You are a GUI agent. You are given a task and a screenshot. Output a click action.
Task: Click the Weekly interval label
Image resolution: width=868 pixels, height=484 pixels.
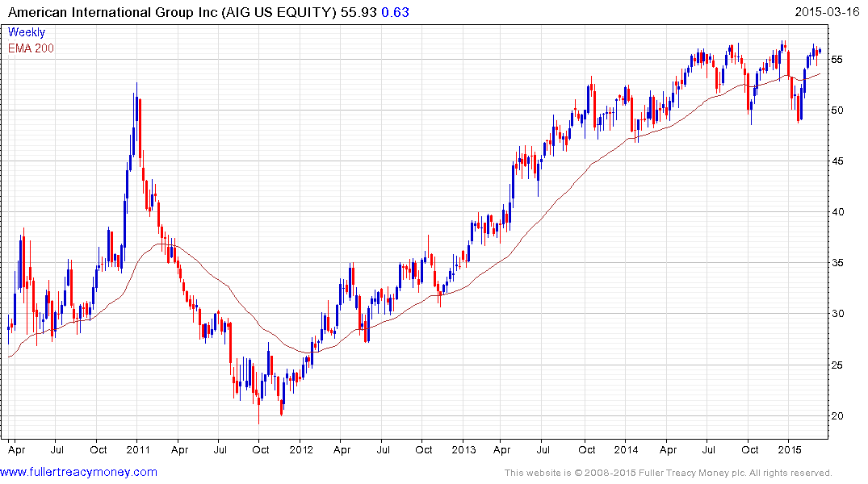coord(26,32)
